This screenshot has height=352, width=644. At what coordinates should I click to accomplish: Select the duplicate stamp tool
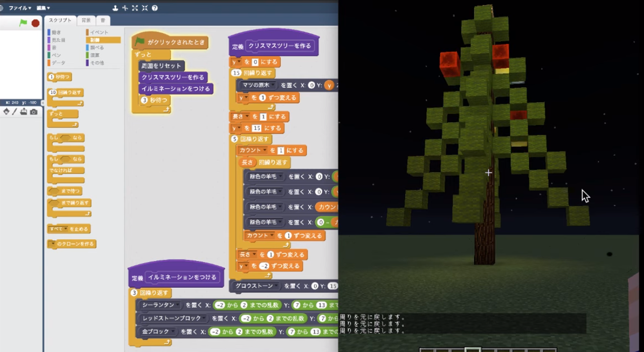click(115, 8)
